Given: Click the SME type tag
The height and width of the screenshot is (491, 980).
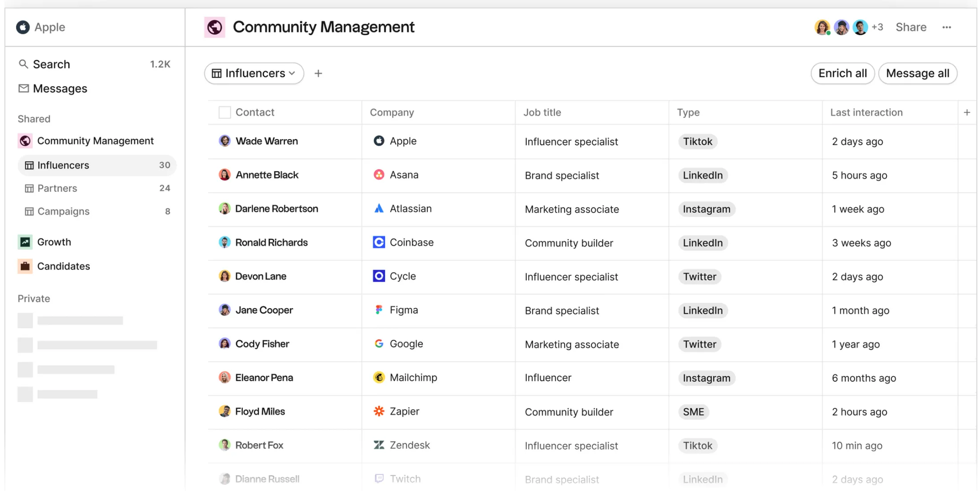Looking at the screenshot, I should point(694,412).
